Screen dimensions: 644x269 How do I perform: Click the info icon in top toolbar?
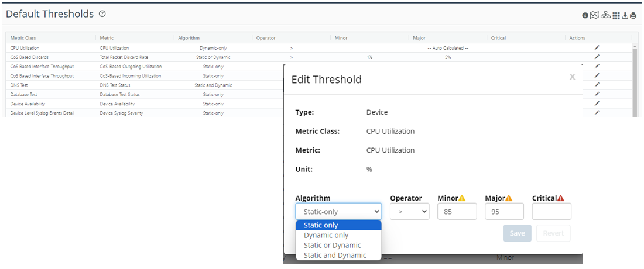(x=585, y=16)
